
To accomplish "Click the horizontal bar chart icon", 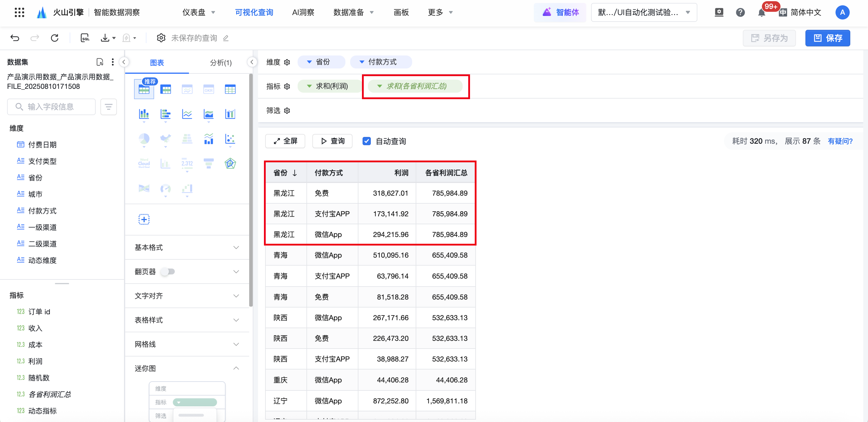I will (165, 114).
